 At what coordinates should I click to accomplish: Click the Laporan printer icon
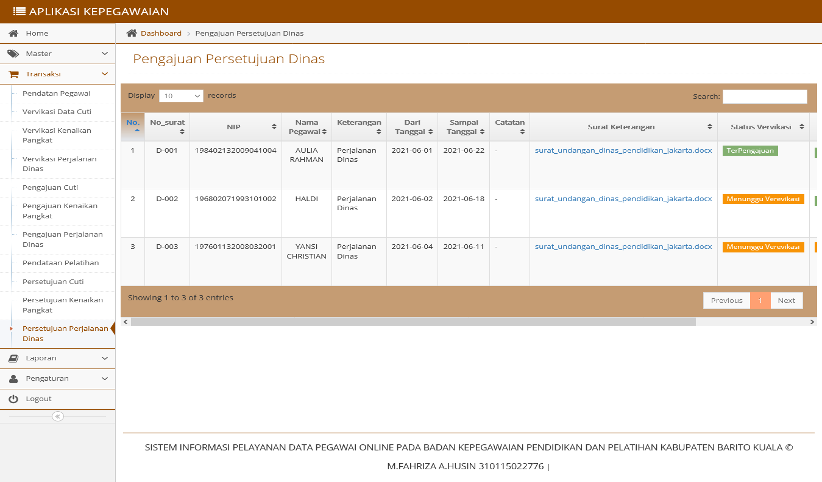pos(14,358)
